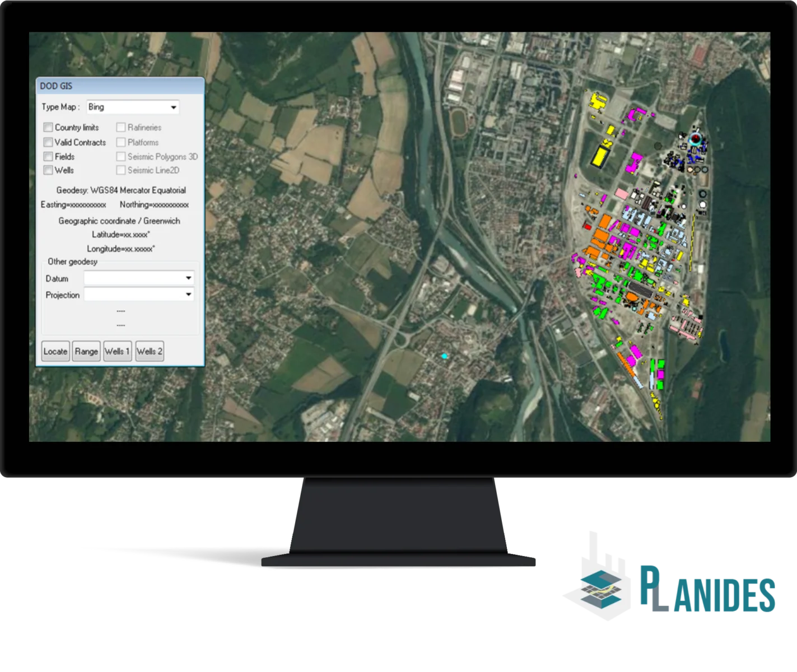797x672 pixels.
Task: Toggle the Platforms checkbox
Action: (x=121, y=142)
